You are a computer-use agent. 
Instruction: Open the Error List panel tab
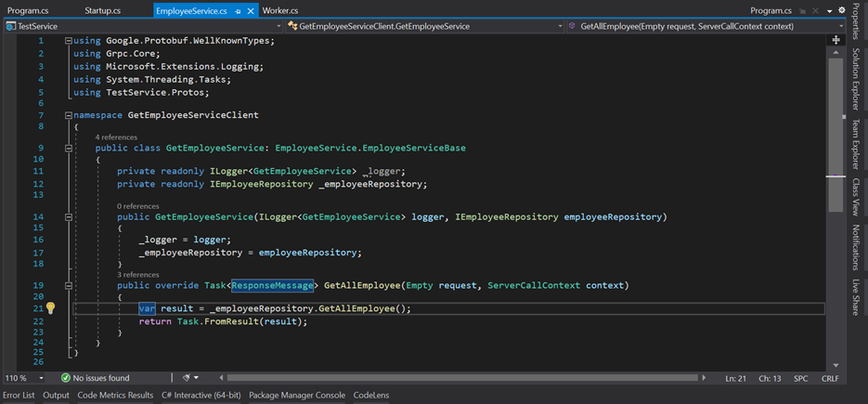click(x=19, y=395)
